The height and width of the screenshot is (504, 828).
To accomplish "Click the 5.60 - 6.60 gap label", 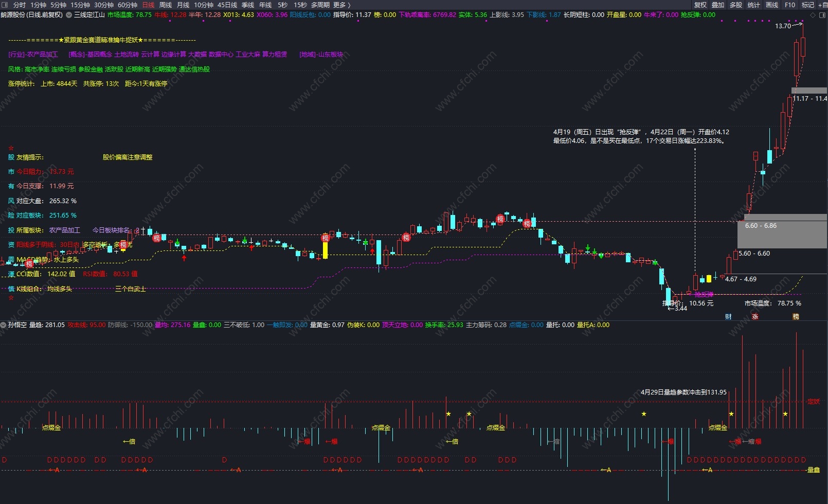I will point(754,254).
